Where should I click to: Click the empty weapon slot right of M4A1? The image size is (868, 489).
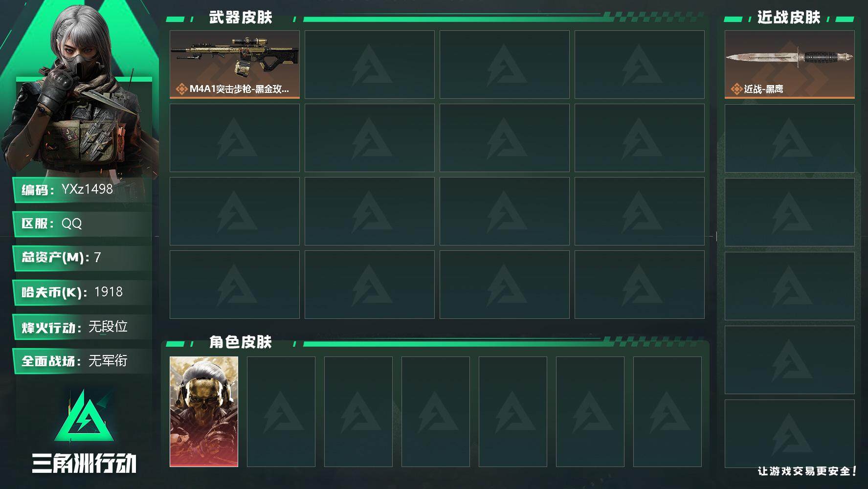[370, 65]
